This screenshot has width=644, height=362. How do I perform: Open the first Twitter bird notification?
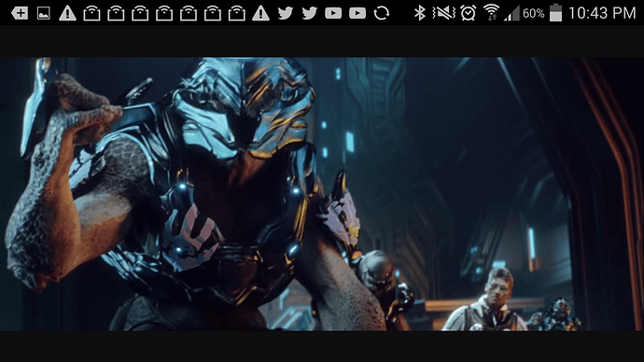coord(285,13)
